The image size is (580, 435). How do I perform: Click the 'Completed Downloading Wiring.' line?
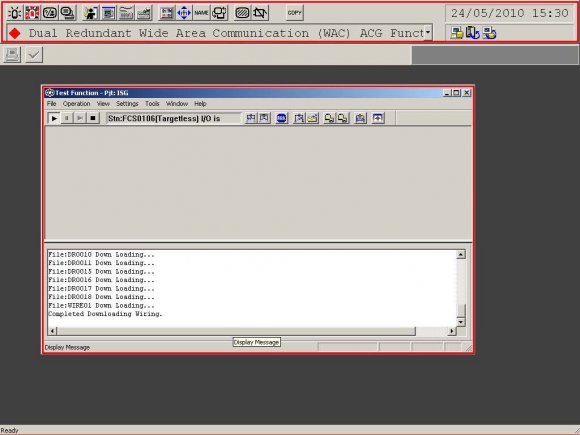[x=105, y=314]
